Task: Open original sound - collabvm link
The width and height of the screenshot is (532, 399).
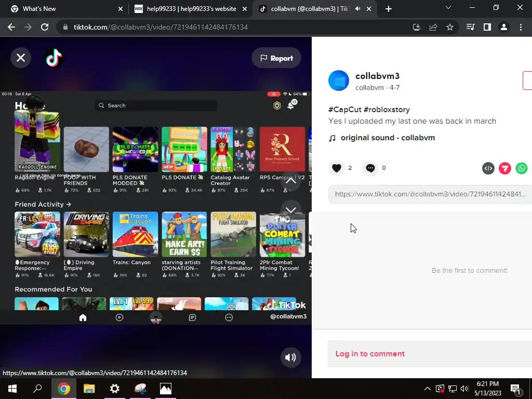Action: pyautogui.click(x=388, y=138)
